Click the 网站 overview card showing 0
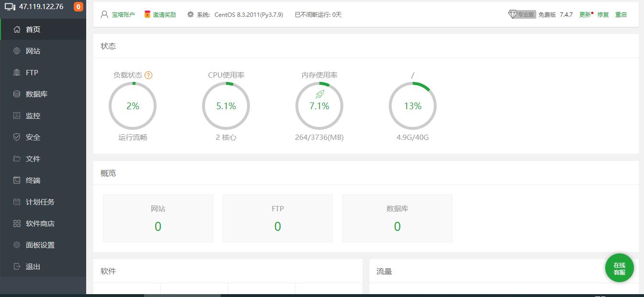This screenshot has width=644, height=297. (x=158, y=218)
